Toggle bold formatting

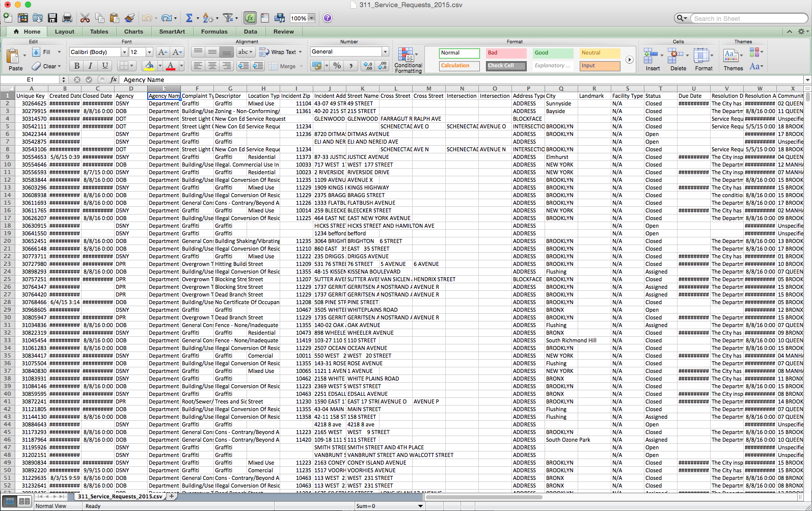point(76,66)
